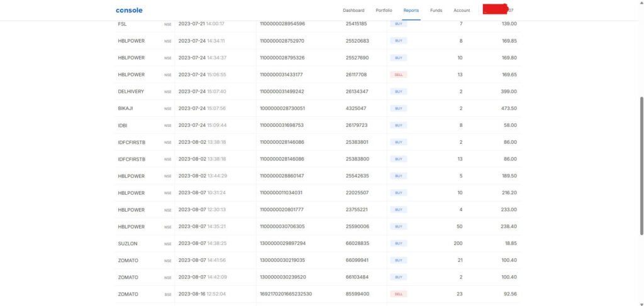Click price 58.00 in the IDBI row

click(x=511, y=125)
